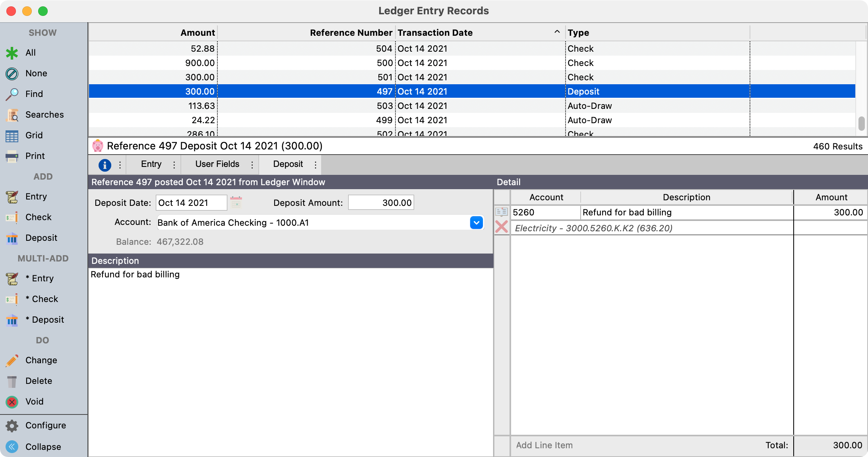Sort by Transaction Date column header
868x457 pixels.
(435, 33)
